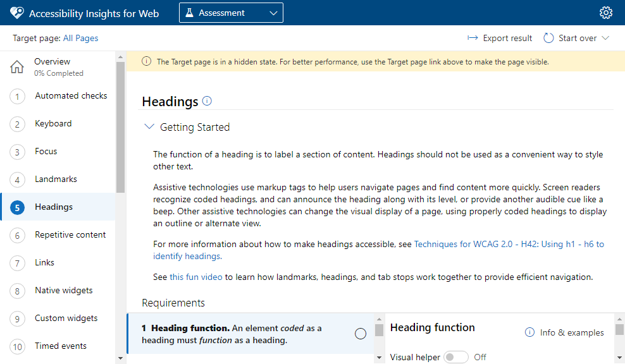This screenshot has width=625, height=364.
Task: Open the 'this fun video' link
Action: 195,277
